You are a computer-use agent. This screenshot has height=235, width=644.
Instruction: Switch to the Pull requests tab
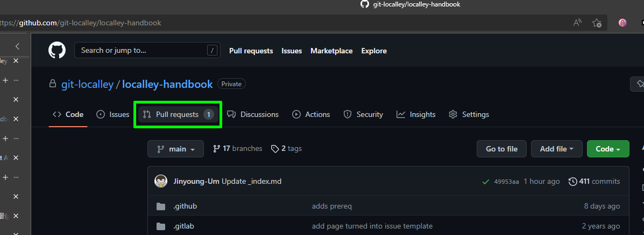[x=178, y=114]
